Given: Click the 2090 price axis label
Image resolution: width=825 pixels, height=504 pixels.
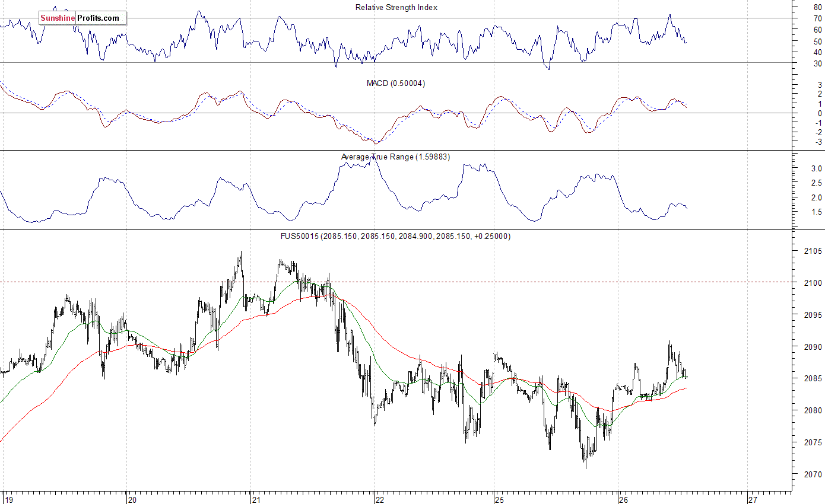Looking at the screenshot, I should [x=814, y=347].
